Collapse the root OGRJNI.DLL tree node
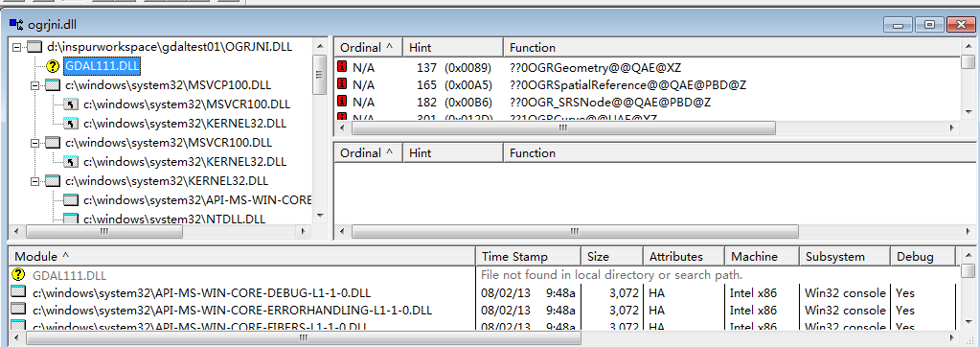This screenshot has height=347, width=980. click(16, 47)
